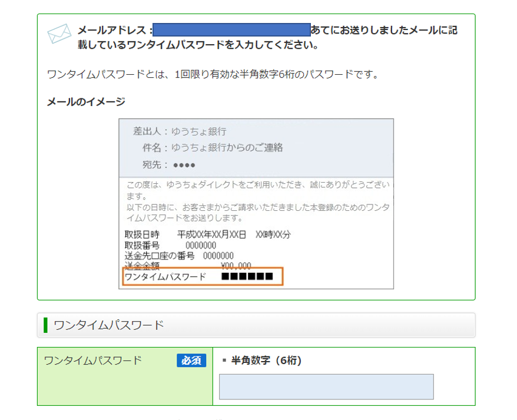Click the one-time password explanation sentence
The width and height of the screenshot is (517, 420).
(212, 75)
